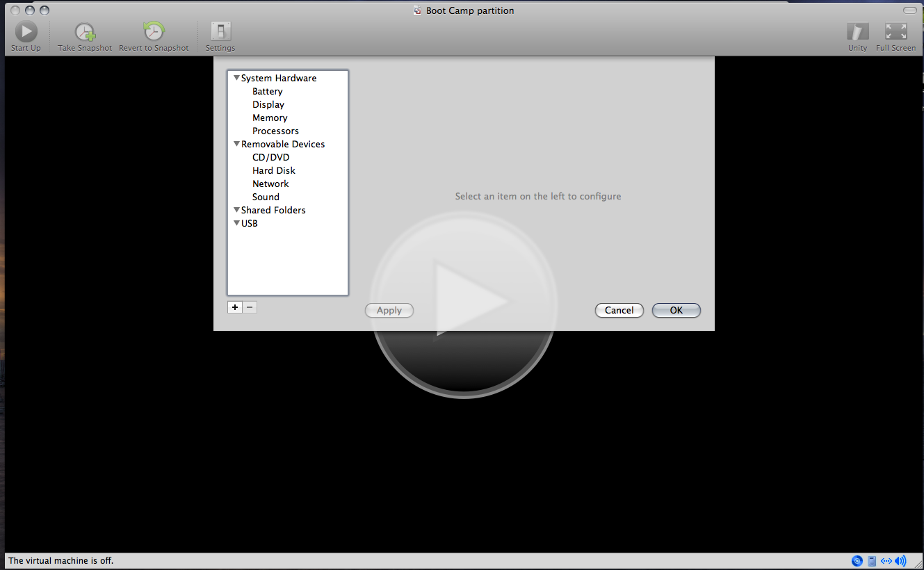Select Memory in the settings list
The image size is (924, 570).
coord(270,118)
